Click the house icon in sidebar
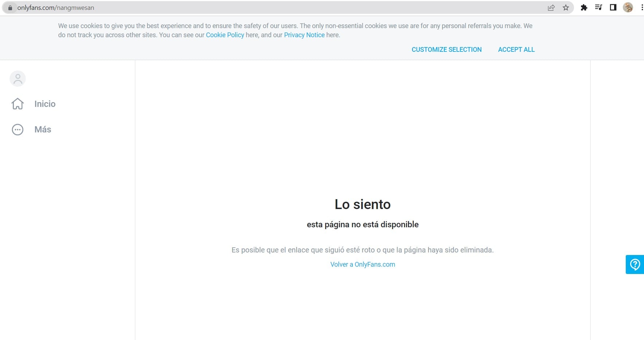This screenshot has width=644, height=340. [x=17, y=104]
